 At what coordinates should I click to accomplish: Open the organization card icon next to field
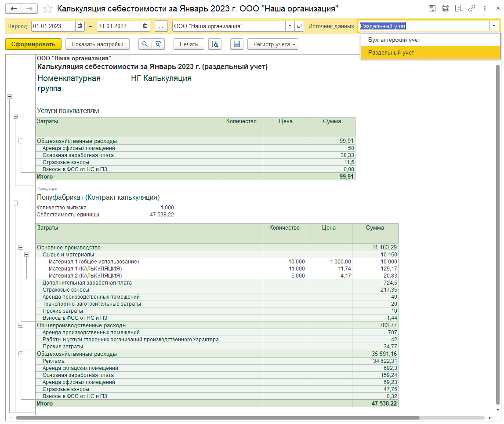coord(299,26)
